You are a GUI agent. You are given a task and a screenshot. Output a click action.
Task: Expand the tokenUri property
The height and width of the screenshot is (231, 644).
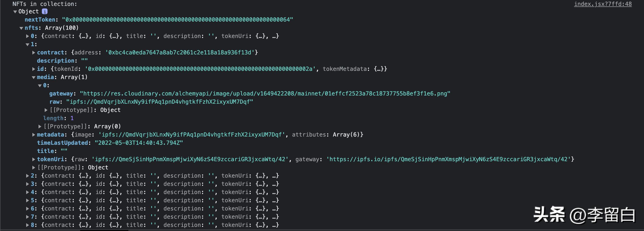pyautogui.click(x=34, y=159)
